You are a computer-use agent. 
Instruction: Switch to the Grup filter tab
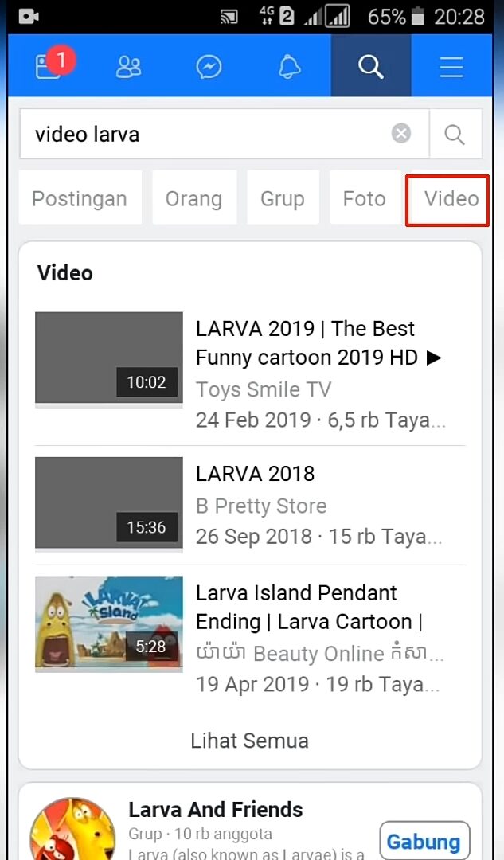283,197
